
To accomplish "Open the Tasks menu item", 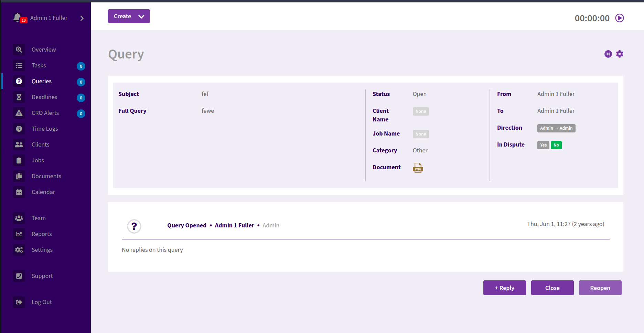I will coord(39,65).
